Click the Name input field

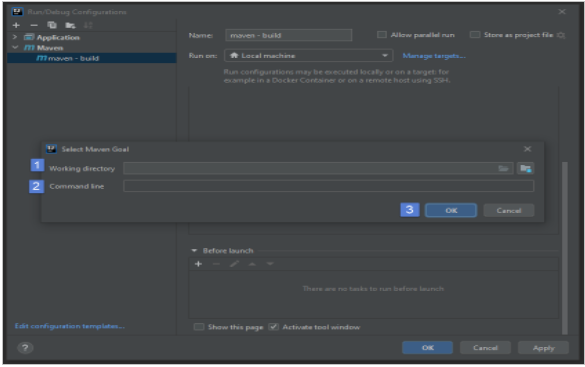pos(288,35)
